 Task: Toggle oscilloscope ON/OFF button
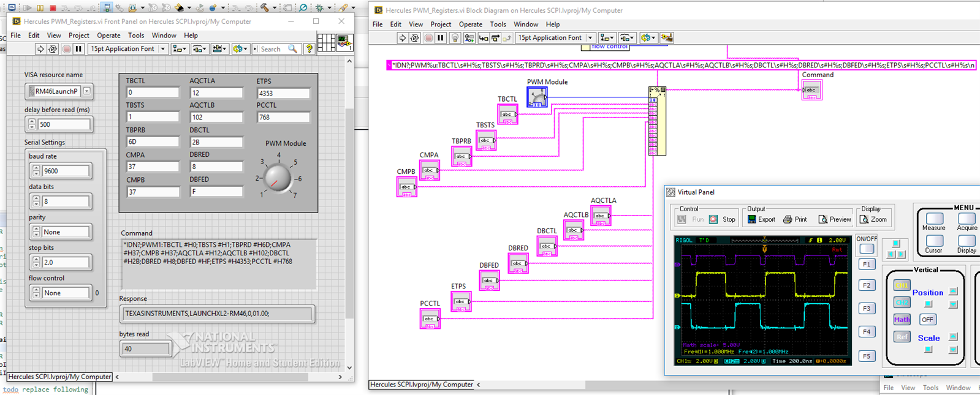tap(866, 249)
